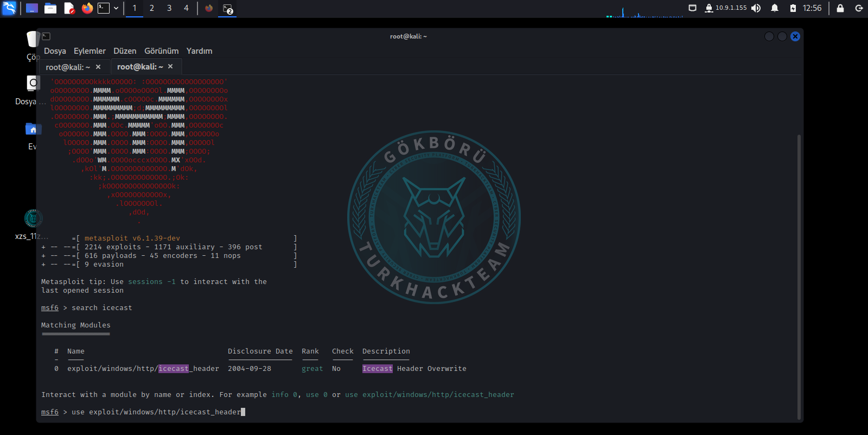The width and height of the screenshot is (868, 435).
Task: Open the power manager battery icon
Action: tap(793, 8)
